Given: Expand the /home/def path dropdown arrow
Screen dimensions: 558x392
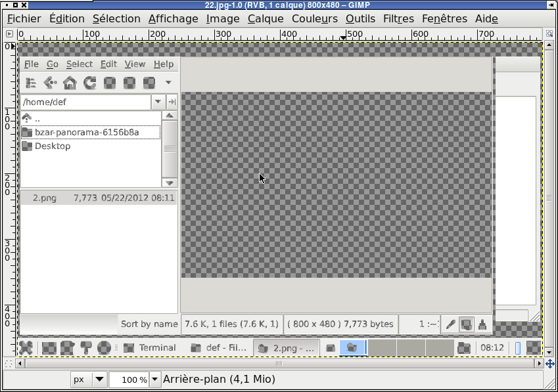Looking at the screenshot, I should pyautogui.click(x=158, y=102).
